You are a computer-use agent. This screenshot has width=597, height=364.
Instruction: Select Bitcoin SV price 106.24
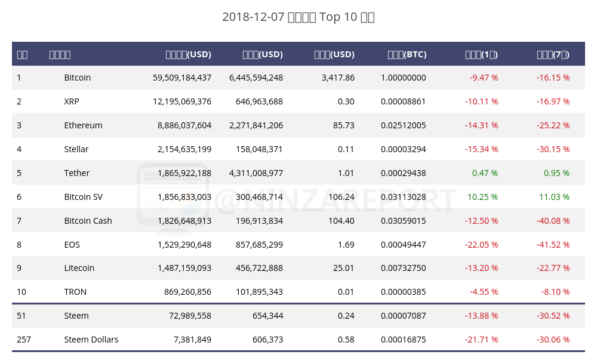(x=341, y=197)
